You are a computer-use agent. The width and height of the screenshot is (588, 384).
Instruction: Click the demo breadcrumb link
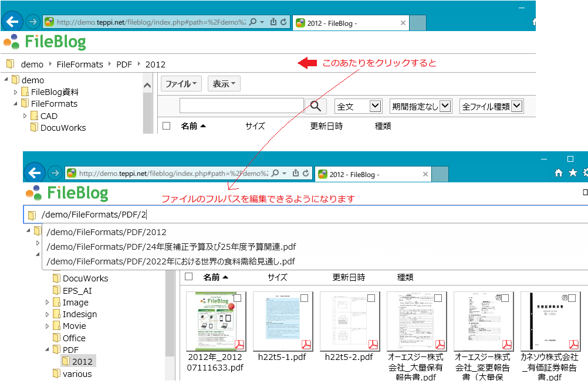[x=32, y=64]
